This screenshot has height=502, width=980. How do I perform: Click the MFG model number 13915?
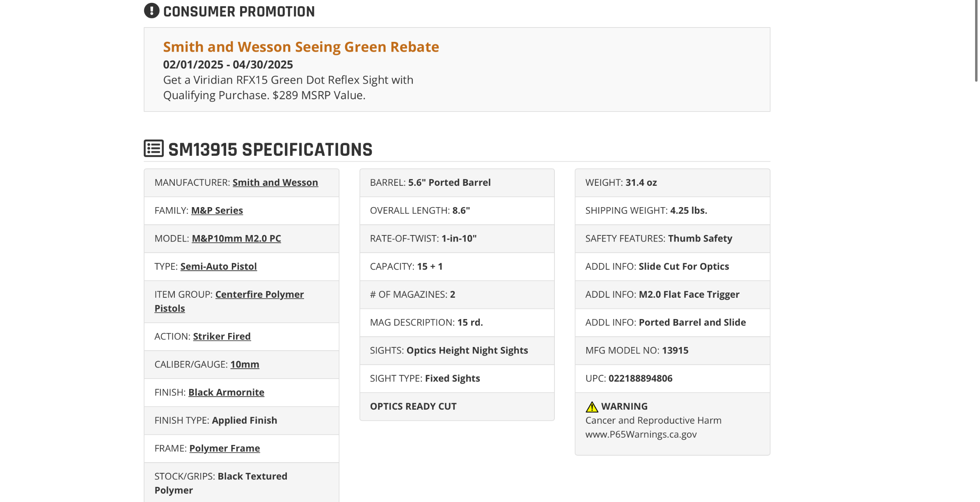675,350
